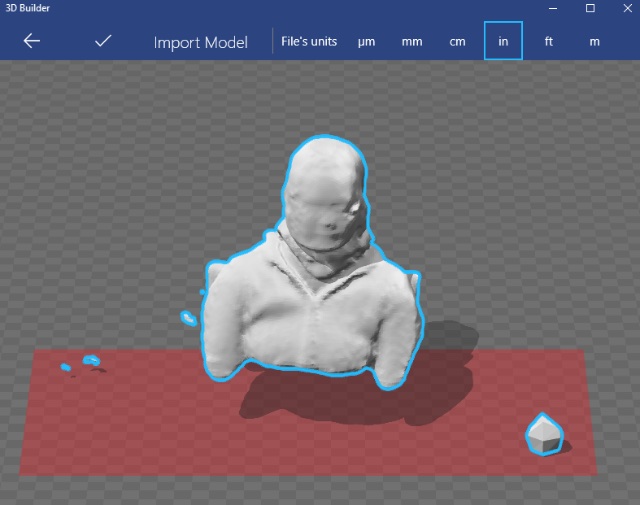This screenshot has height=505, width=640.
Task: Click the 3D Builder title text
Action: [27, 8]
